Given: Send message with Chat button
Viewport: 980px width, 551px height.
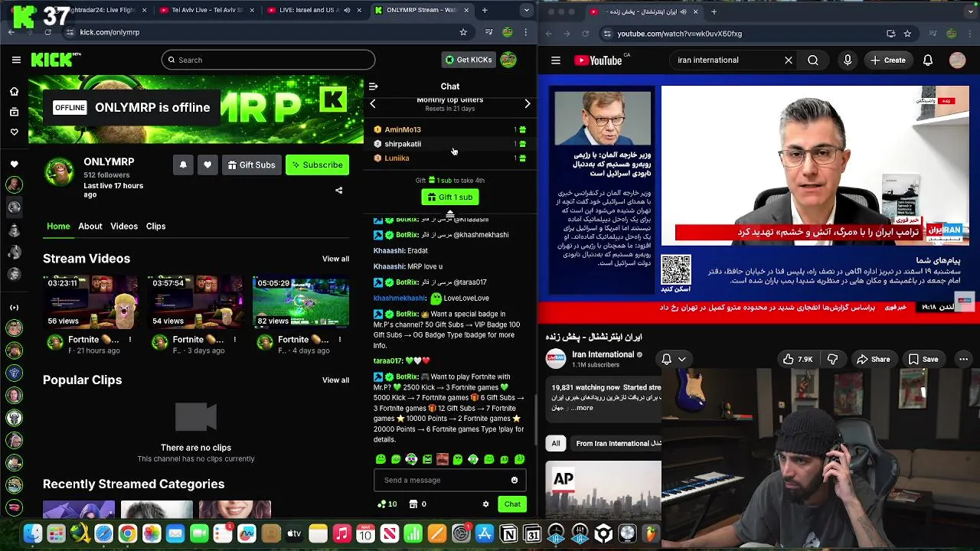Looking at the screenshot, I should click(x=512, y=504).
